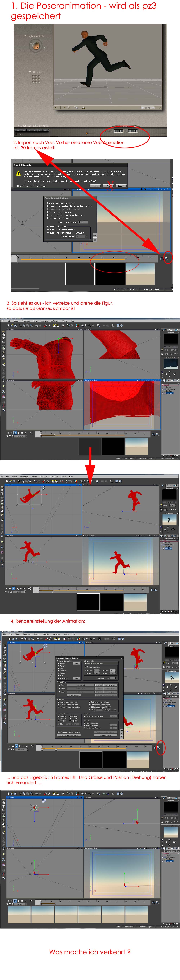Click Edit next to OpenGL quality
This screenshot has height=980, width=180.
pos(77,663)
